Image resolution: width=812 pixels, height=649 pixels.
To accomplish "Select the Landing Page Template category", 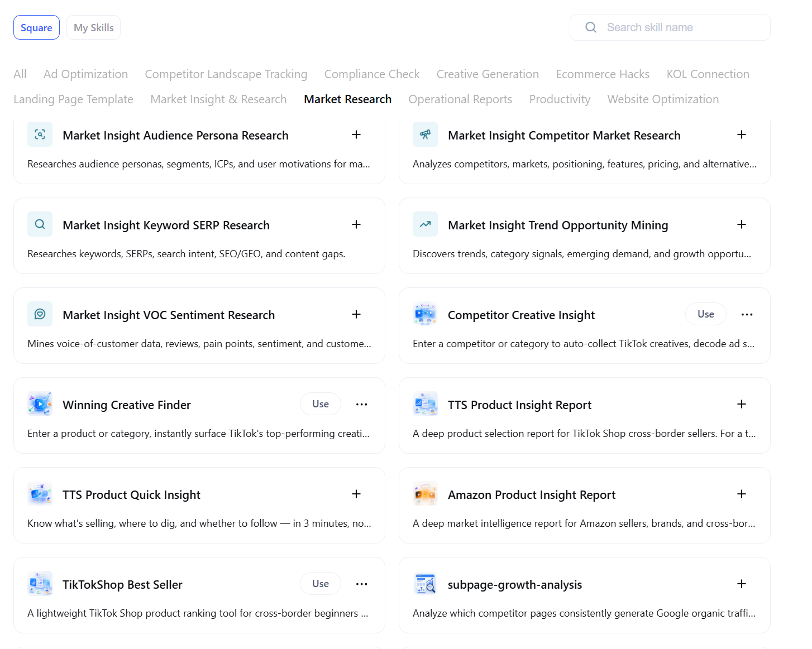I will tap(73, 99).
